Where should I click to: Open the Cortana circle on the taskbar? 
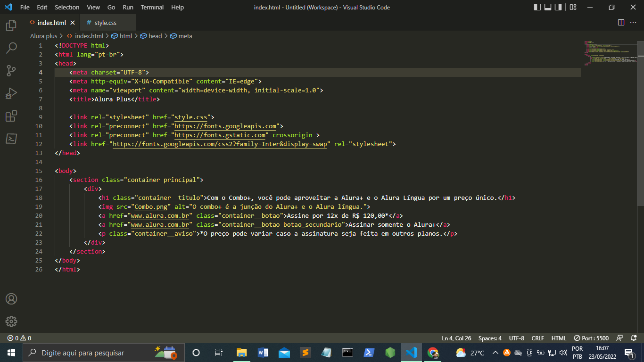pyautogui.click(x=196, y=353)
